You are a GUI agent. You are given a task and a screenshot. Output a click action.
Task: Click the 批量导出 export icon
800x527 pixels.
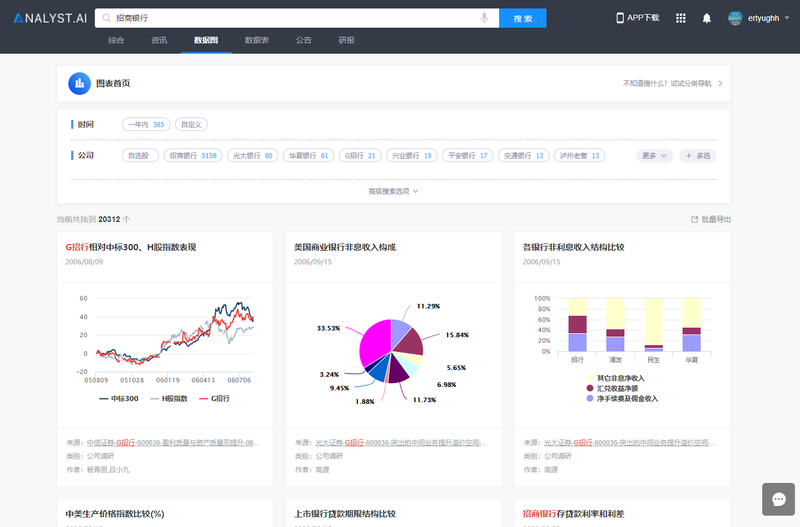coord(694,219)
